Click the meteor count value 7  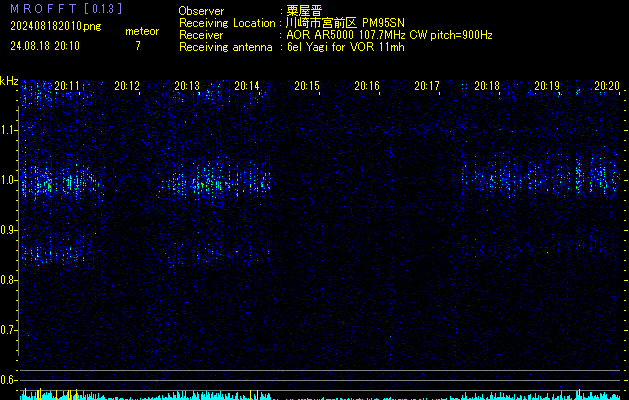(138, 46)
